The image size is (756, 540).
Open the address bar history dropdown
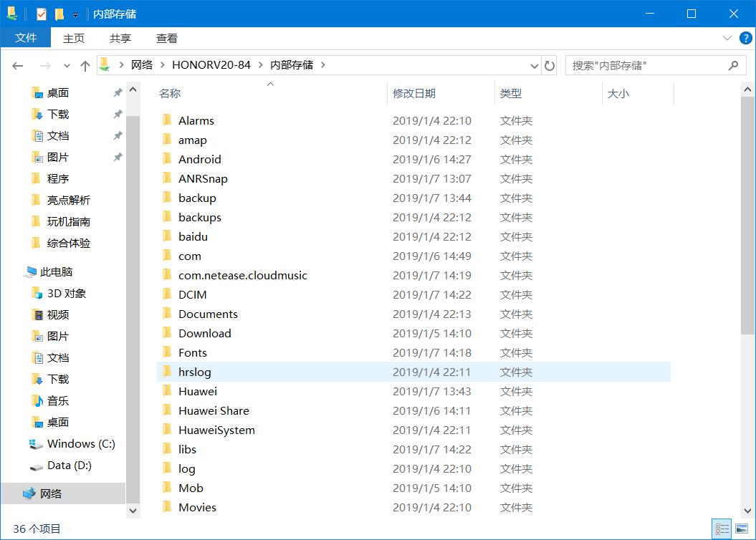tap(534, 65)
